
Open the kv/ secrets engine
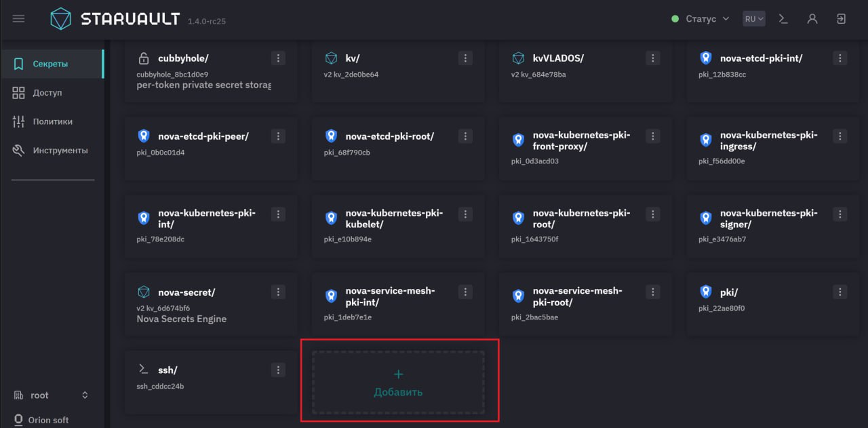[x=398, y=72]
